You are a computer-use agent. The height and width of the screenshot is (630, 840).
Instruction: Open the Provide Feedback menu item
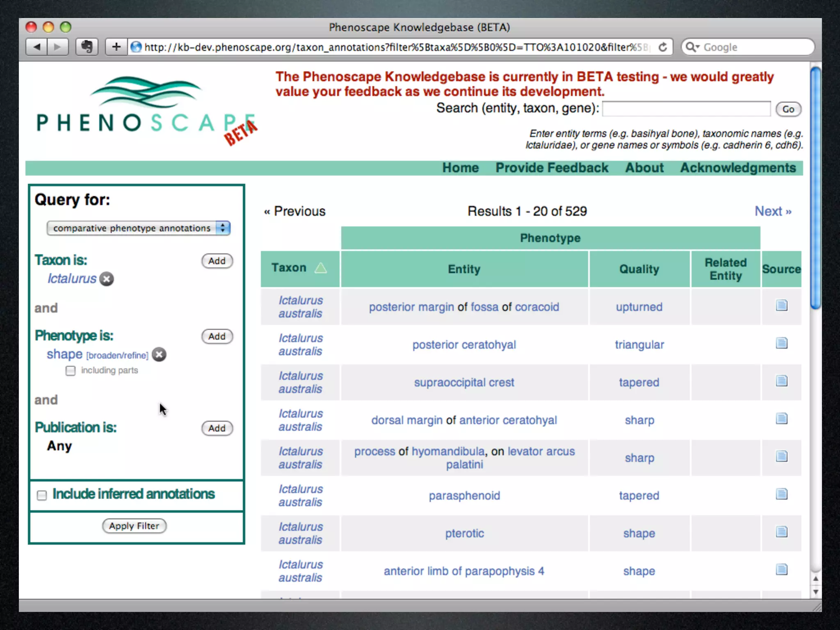(552, 168)
